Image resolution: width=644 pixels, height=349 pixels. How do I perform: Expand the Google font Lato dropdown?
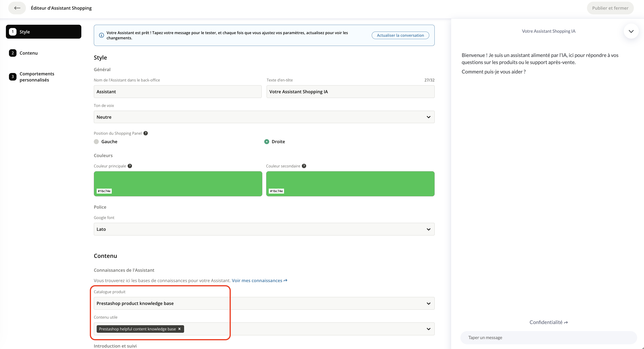pos(264,229)
